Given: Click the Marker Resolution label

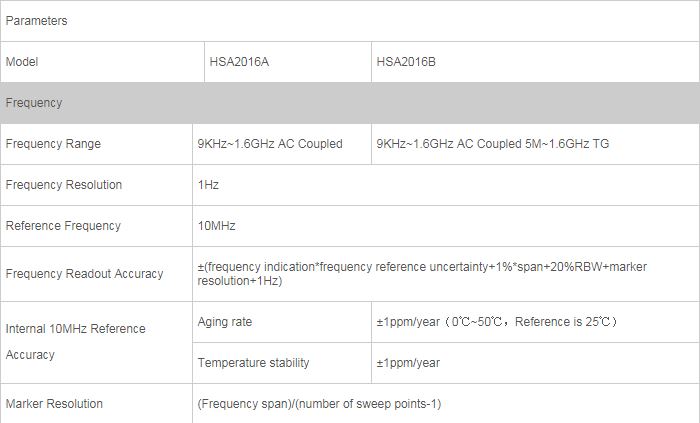Looking at the screenshot, I should pyautogui.click(x=54, y=404).
